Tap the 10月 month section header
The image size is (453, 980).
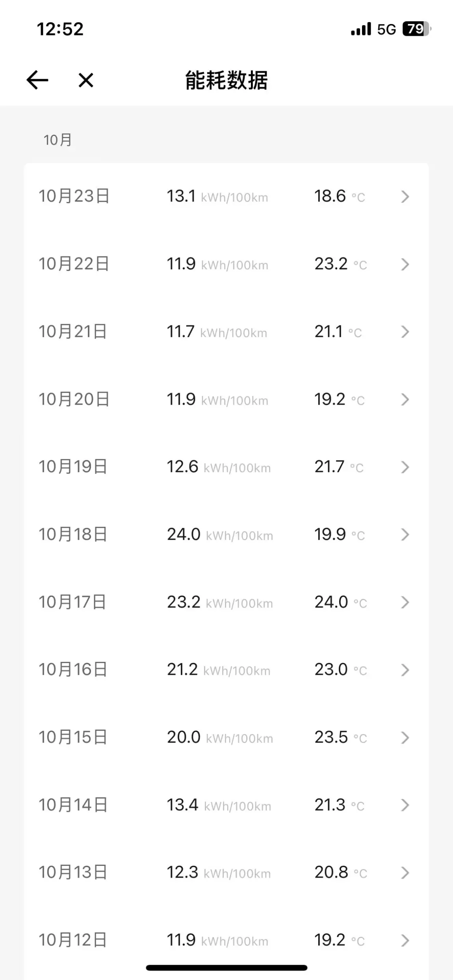point(58,140)
